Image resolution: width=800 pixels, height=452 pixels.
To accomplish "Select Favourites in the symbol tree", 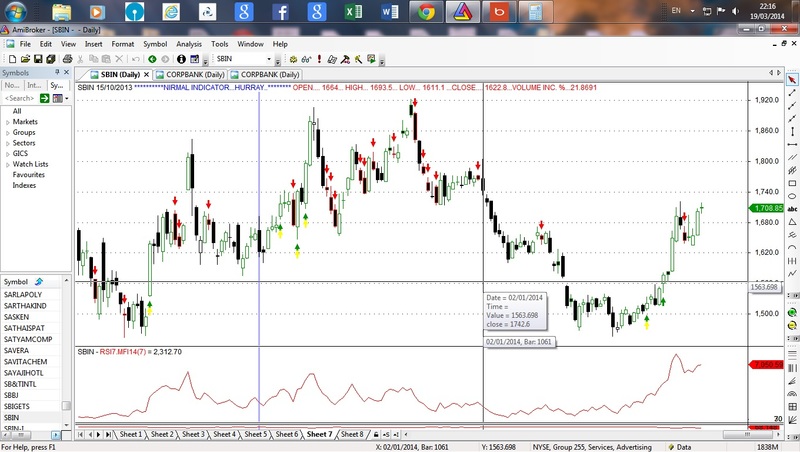I will [x=29, y=174].
